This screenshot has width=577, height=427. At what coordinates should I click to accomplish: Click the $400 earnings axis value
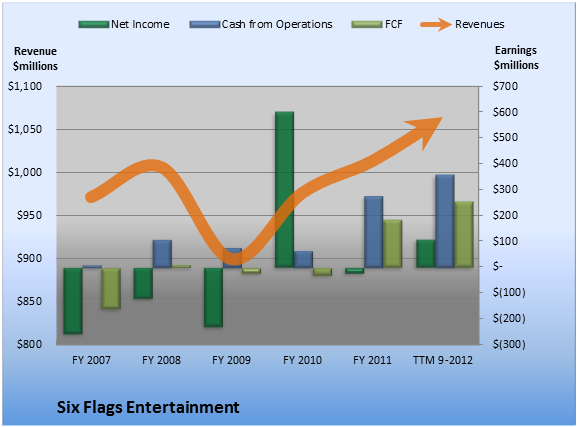pyautogui.click(x=506, y=163)
